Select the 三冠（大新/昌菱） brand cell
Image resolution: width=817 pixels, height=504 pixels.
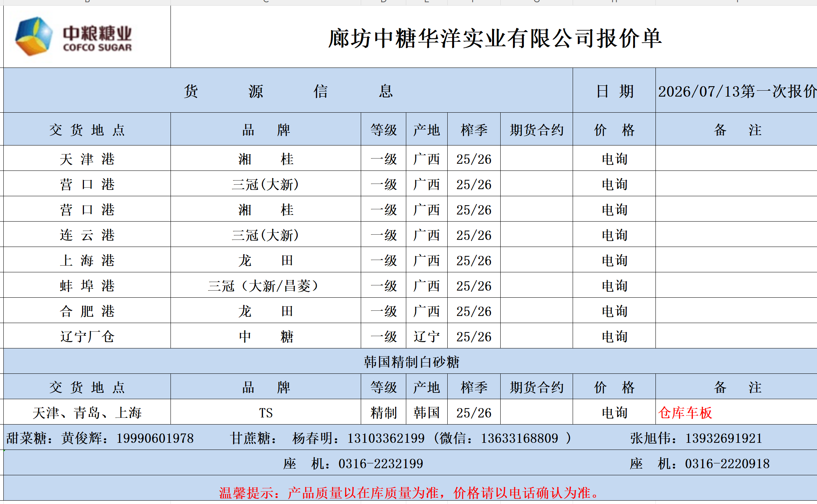click(x=266, y=285)
